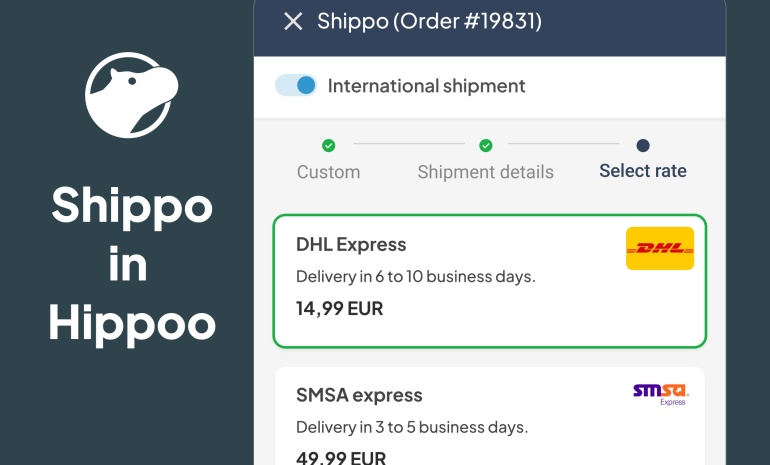
Task: Click Delivery in 6 to 10 business days
Action: coord(415,276)
